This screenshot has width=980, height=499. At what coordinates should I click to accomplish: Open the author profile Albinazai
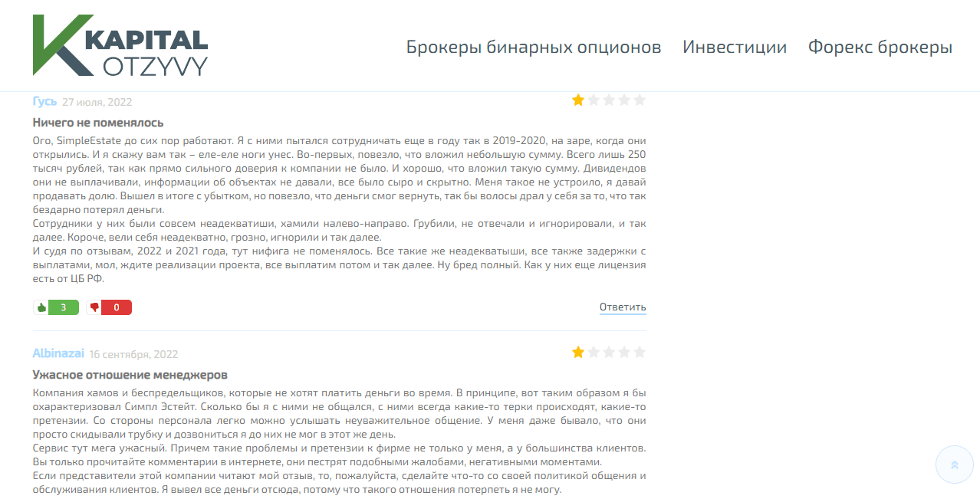pos(58,353)
